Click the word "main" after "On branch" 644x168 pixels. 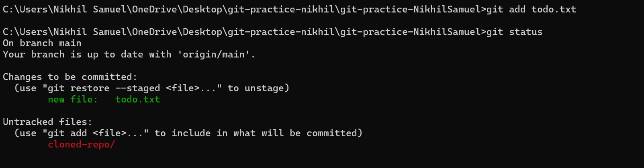coord(70,43)
